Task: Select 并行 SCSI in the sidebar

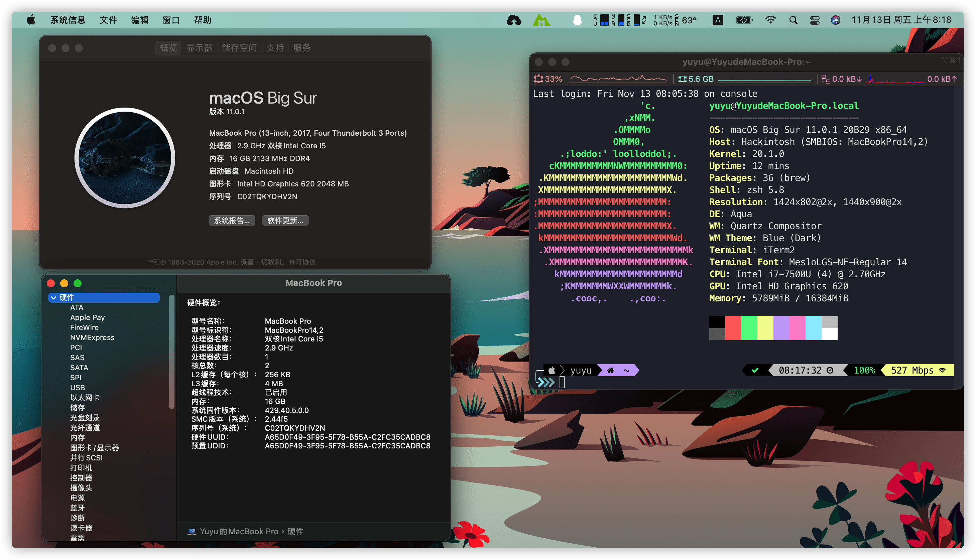Action: (86, 457)
